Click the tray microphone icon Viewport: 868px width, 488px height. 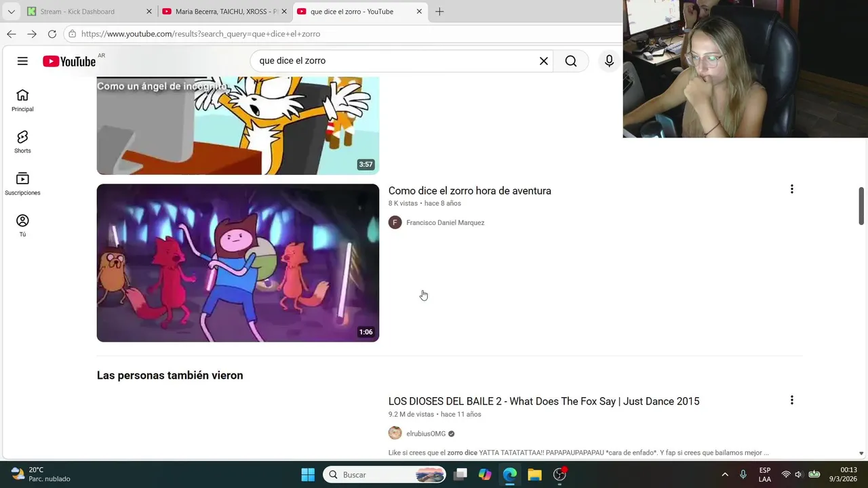click(x=743, y=474)
